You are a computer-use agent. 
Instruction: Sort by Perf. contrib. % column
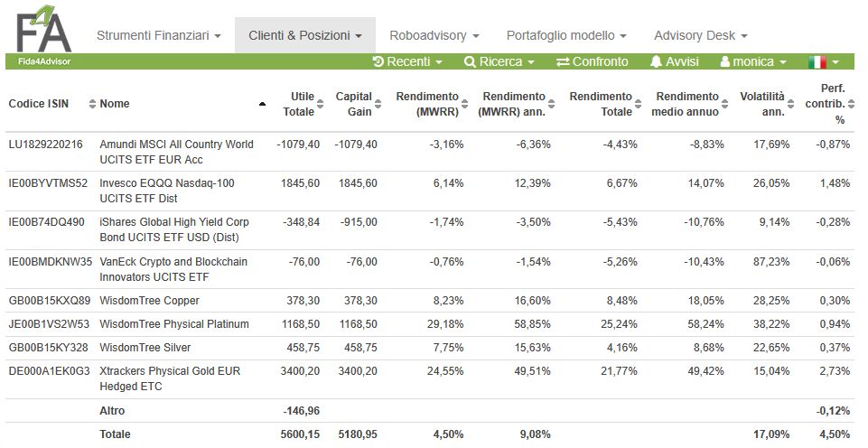pos(830,104)
